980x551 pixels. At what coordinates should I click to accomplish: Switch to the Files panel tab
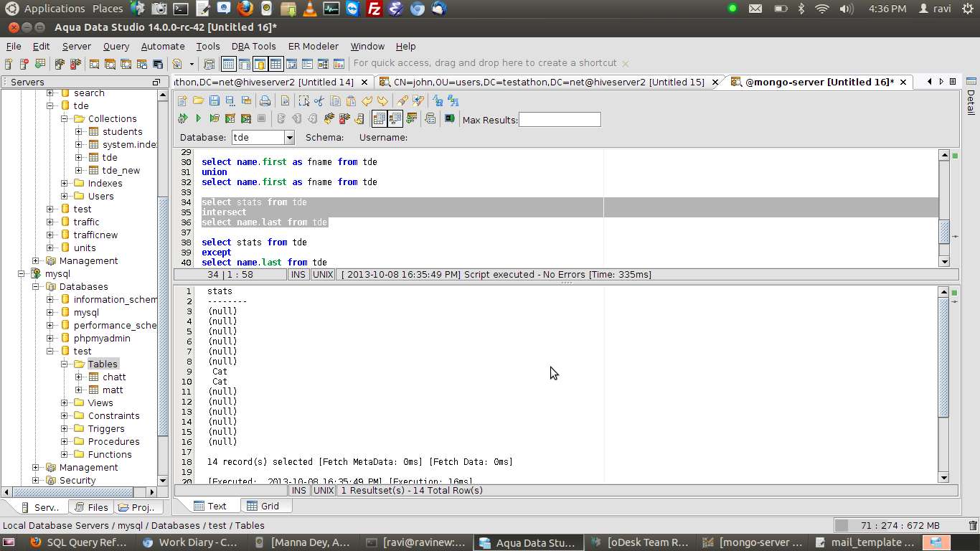pos(92,507)
